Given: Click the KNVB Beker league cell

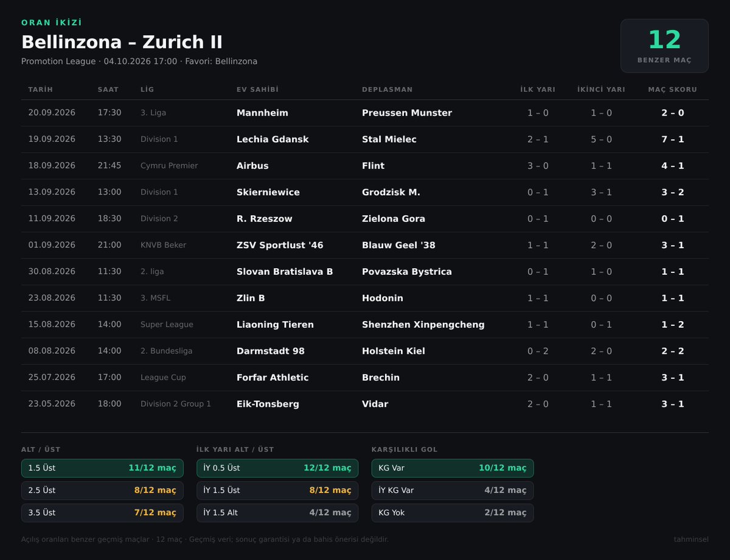Looking at the screenshot, I should click(163, 245).
